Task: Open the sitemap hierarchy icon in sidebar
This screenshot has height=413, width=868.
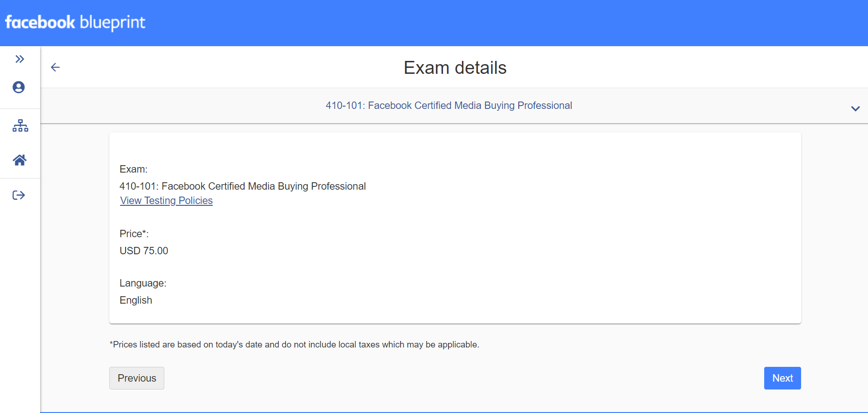Action: click(x=20, y=126)
